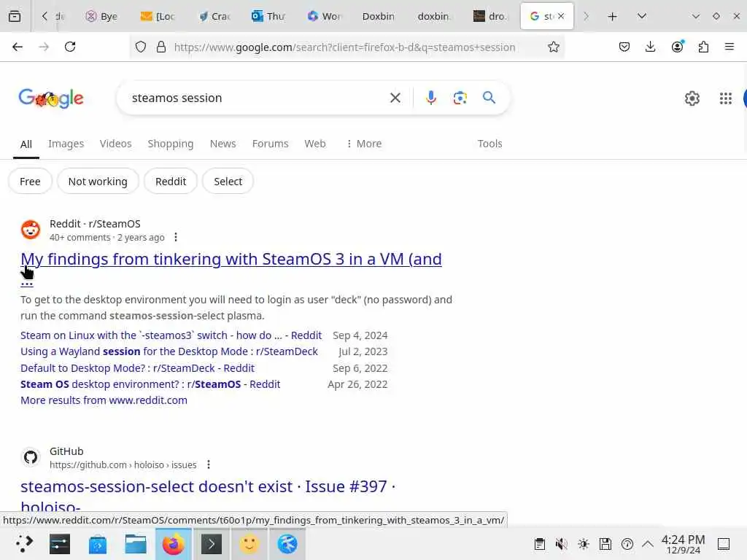Apply the Not working filter chip

point(98,181)
